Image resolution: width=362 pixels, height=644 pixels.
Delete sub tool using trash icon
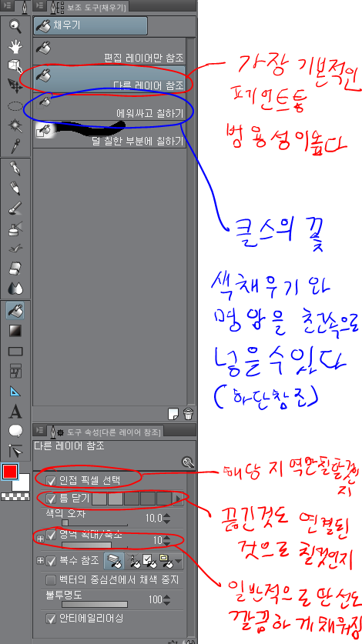188,414
